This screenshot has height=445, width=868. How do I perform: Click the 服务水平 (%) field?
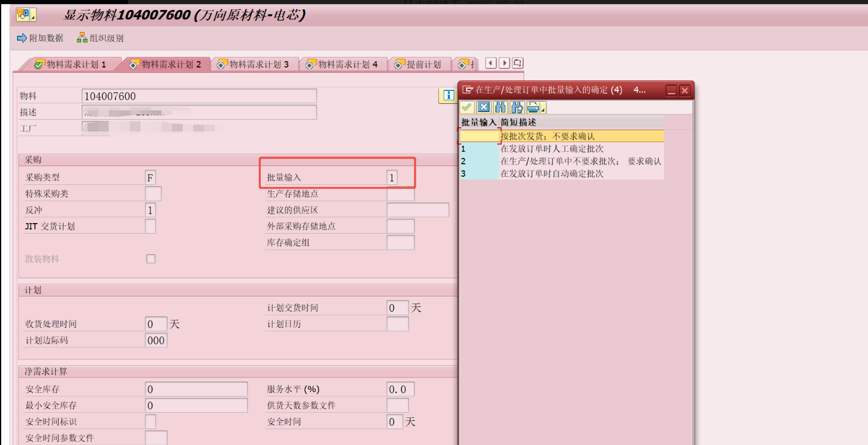click(400, 389)
